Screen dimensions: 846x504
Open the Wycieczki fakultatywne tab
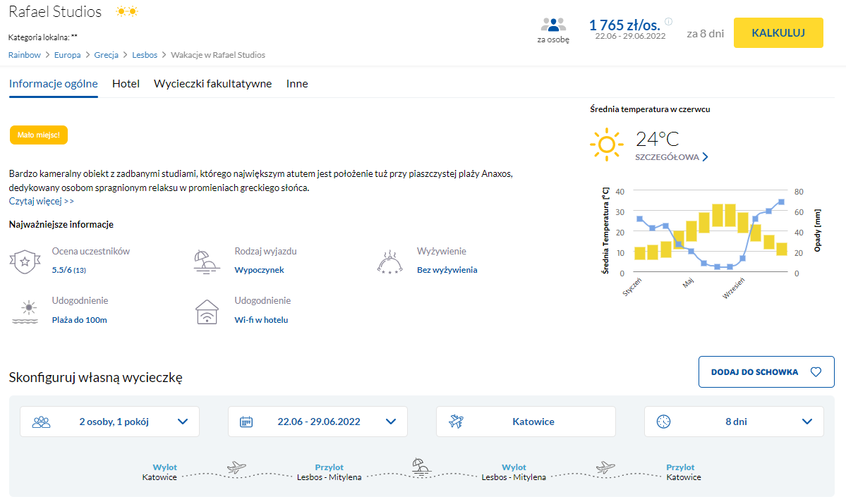tap(212, 84)
